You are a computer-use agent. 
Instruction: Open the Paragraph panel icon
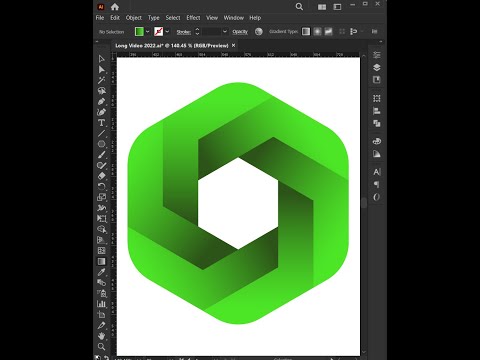click(x=377, y=185)
